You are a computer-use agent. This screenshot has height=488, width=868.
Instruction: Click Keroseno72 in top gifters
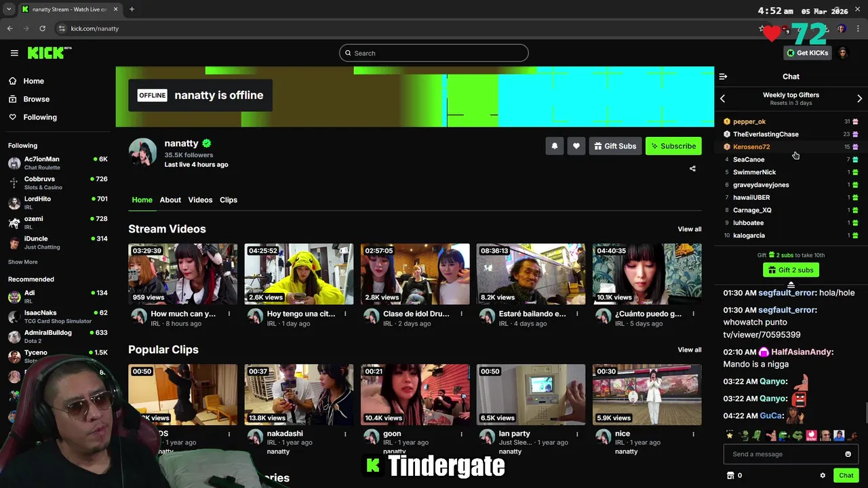pos(751,146)
